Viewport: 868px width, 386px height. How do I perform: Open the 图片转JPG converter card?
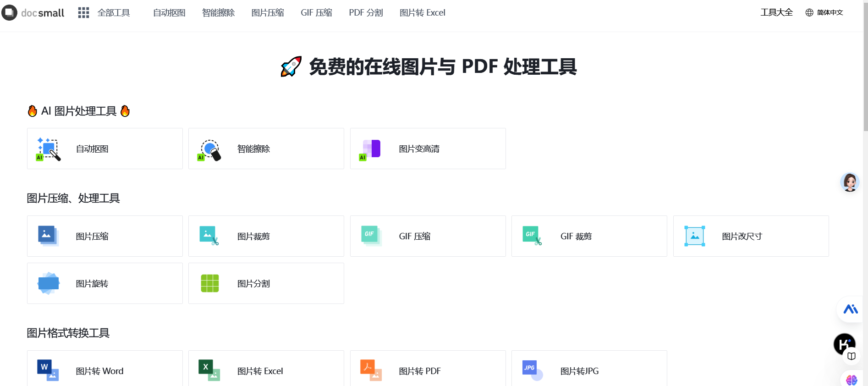(x=589, y=370)
